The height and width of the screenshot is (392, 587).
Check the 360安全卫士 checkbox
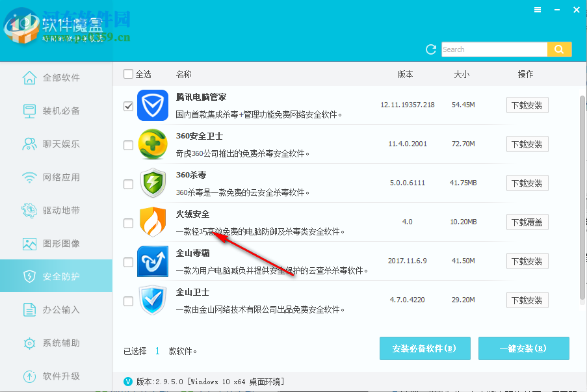[x=128, y=145]
